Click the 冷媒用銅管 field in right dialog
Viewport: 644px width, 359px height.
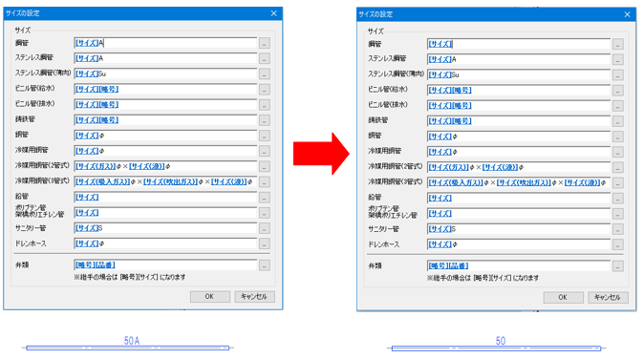pos(519,152)
